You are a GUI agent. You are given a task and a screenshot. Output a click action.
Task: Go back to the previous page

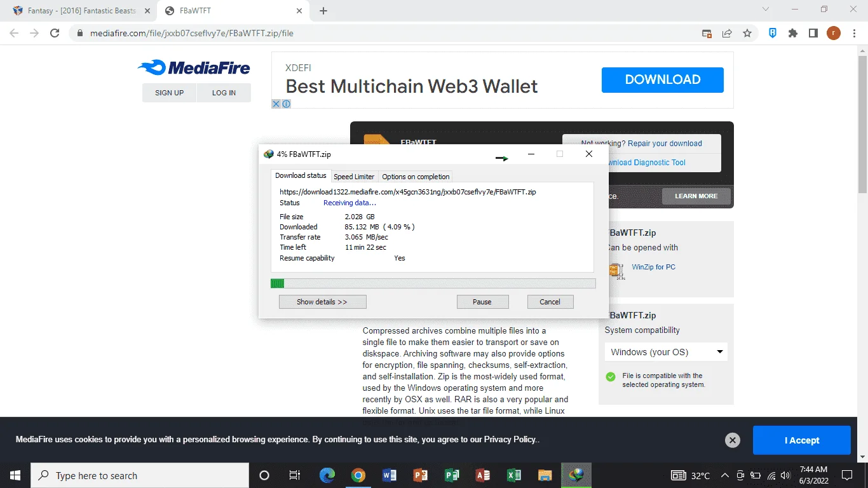point(14,33)
